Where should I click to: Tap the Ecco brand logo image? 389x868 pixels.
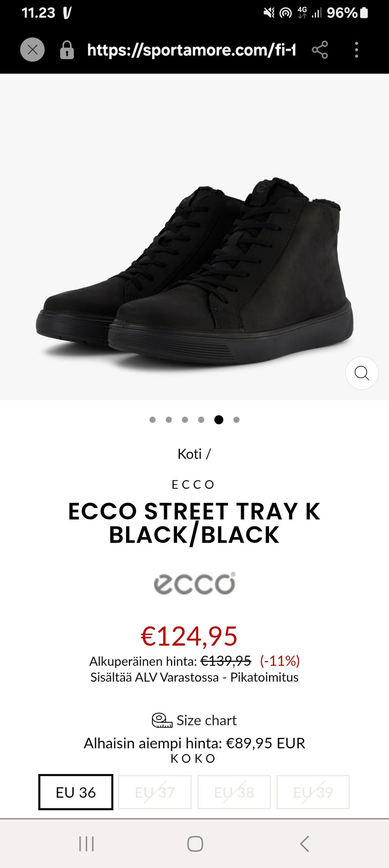coord(194,584)
